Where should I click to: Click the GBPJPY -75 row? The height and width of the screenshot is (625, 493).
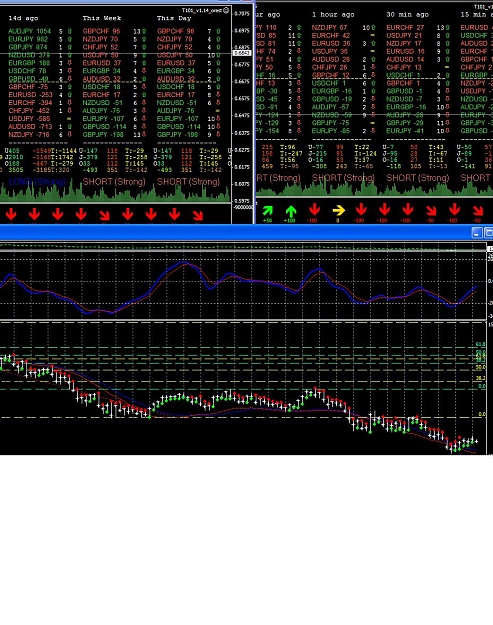(344, 123)
